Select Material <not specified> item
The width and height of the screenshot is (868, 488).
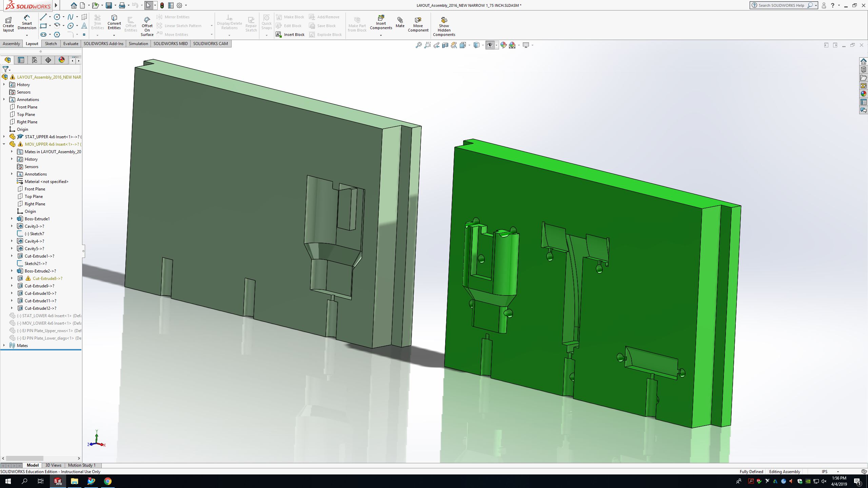click(46, 181)
